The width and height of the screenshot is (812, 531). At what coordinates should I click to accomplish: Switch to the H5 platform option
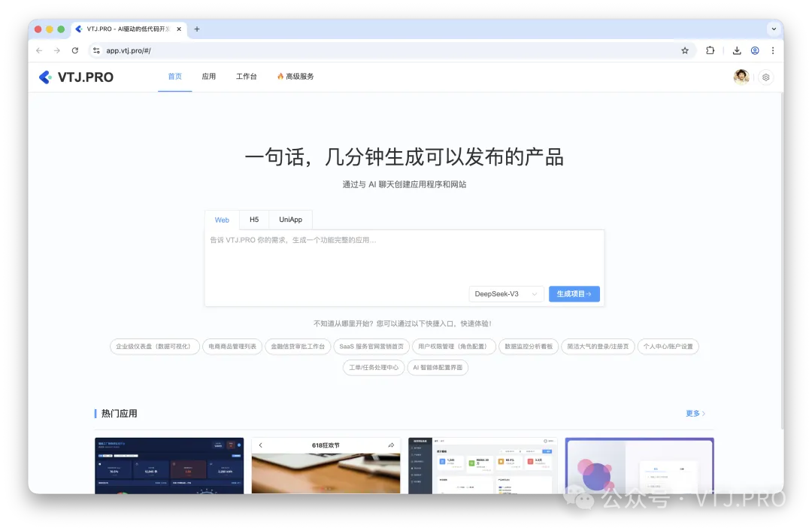pos(254,220)
